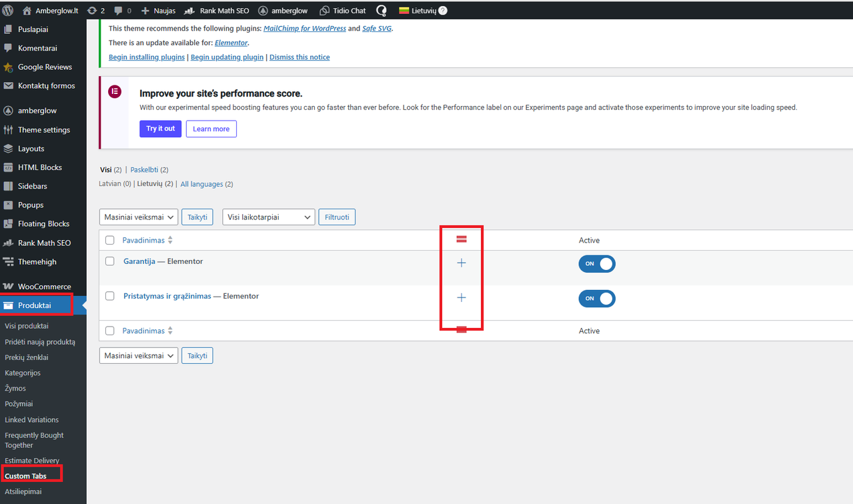Image resolution: width=853 pixels, height=504 pixels.
Task: Click the Try it out button
Action: click(x=161, y=129)
